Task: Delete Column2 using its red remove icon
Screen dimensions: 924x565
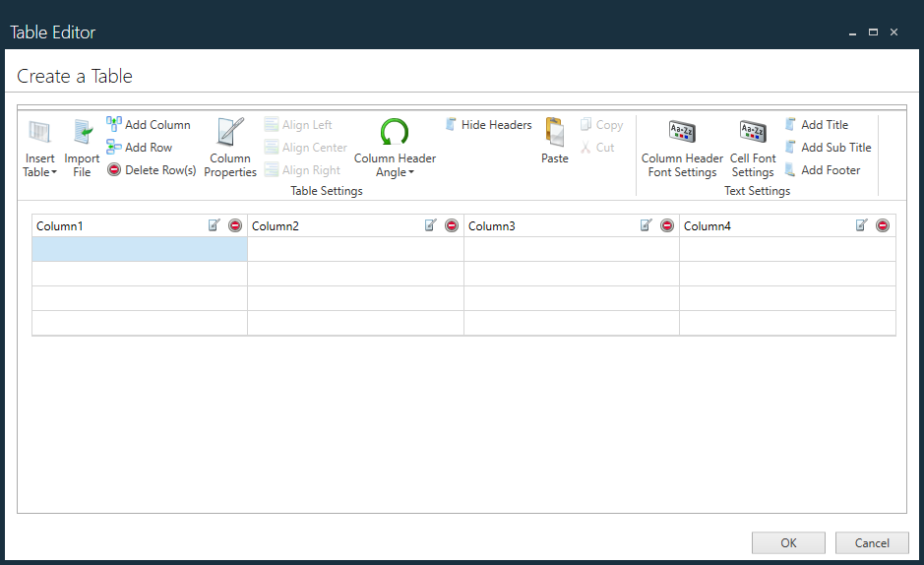Action: (x=452, y=225)
